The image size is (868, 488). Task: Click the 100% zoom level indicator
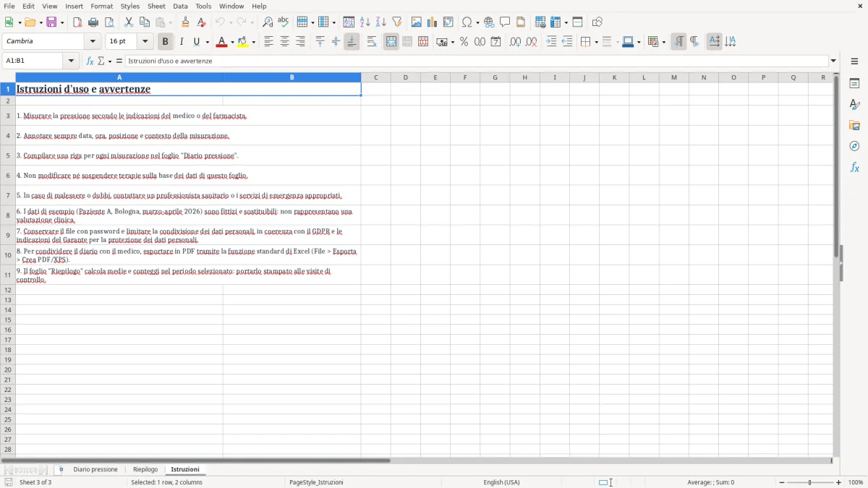856,482
